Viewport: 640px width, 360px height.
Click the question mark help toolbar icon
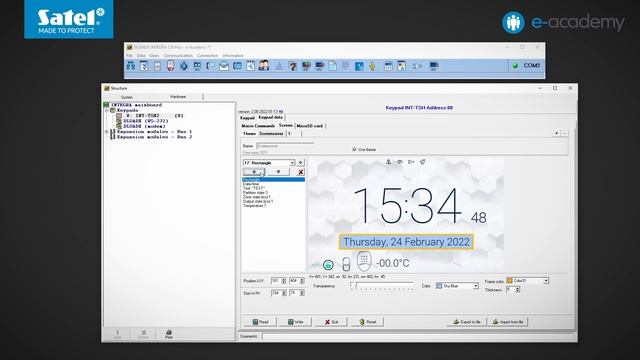pos(292,66)
